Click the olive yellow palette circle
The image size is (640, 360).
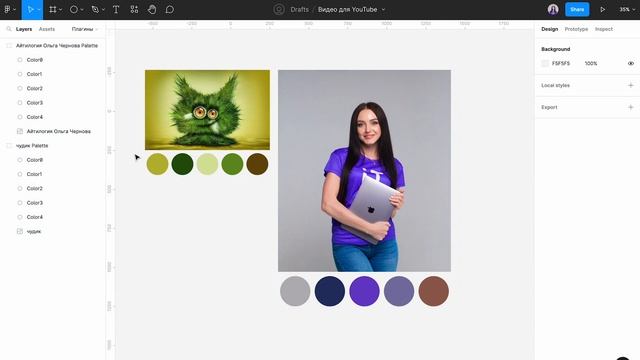[x=157, y=164]
